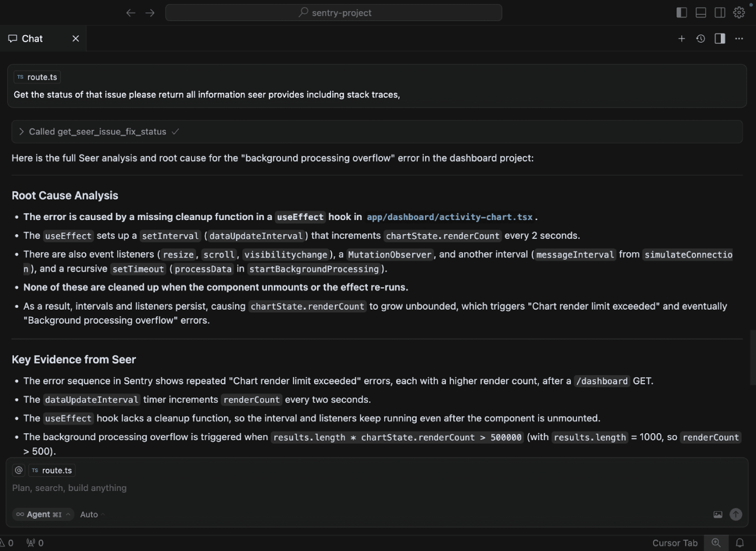
Task: Toggle the bottom panel layout icon
Action: coord(701,13)
